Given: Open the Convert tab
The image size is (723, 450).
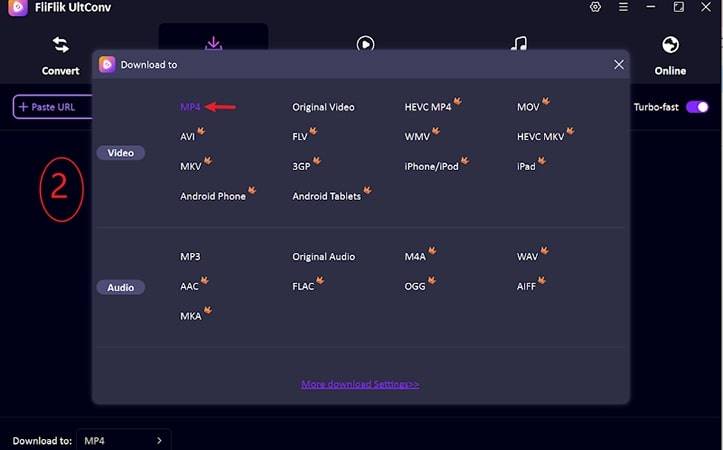Looking at the screenshot, I should [60, 56].
